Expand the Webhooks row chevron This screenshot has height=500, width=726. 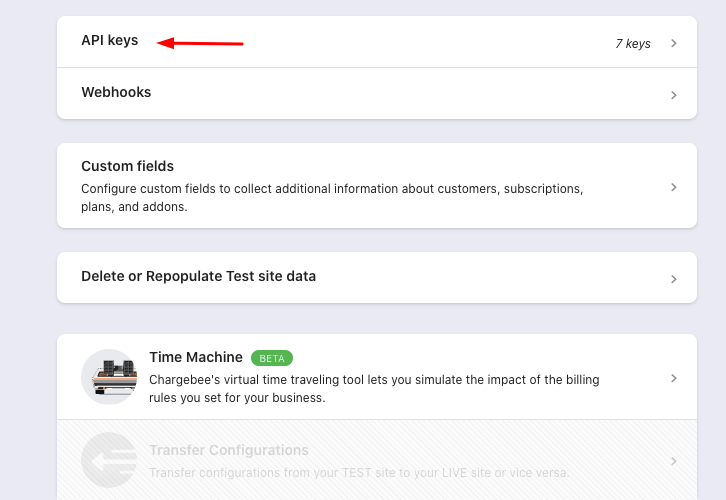coord(674,95)
